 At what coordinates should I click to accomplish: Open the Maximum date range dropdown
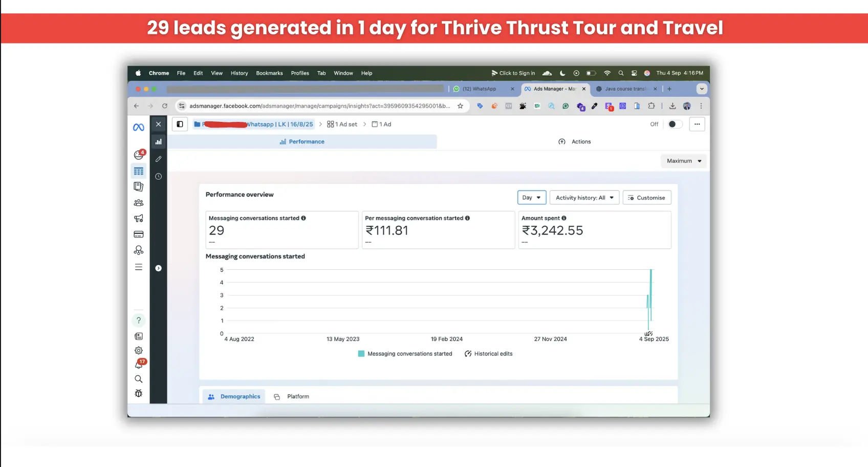[684, 161]
